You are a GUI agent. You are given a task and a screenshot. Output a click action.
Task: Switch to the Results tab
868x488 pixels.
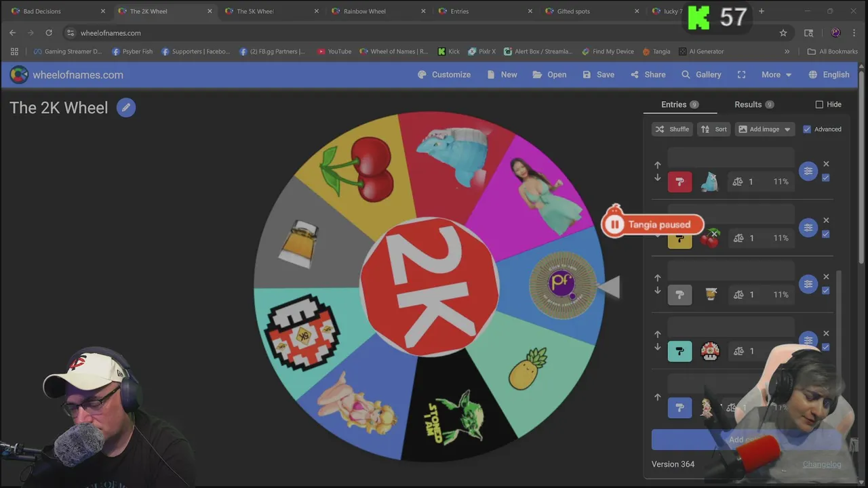coord(754,104)
